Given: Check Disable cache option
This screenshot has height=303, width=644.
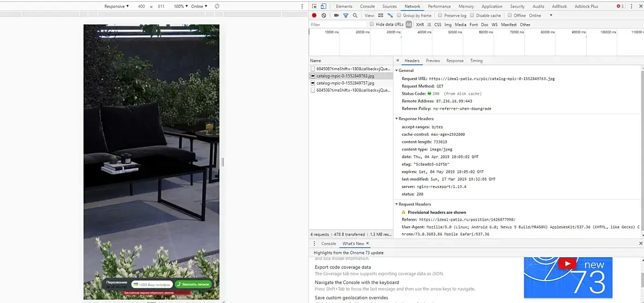Looking at the screenshot, I should (472, 16).
